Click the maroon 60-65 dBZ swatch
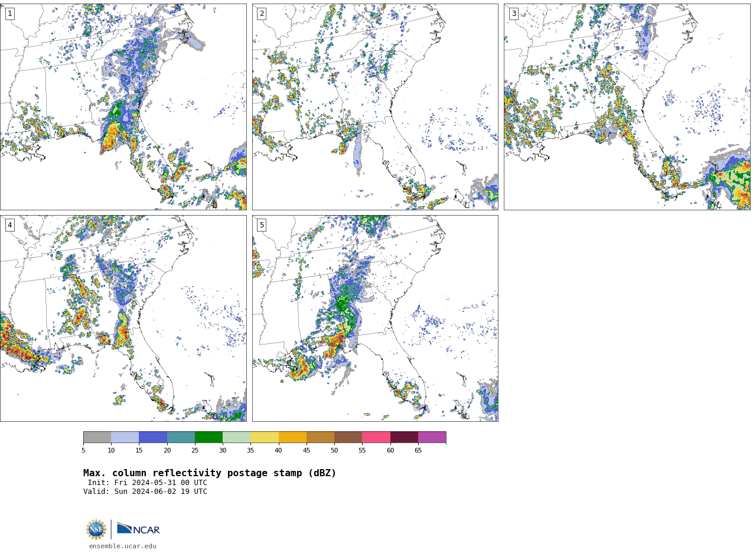The height and width of the screenshot is (553, 756). point(404,437)
